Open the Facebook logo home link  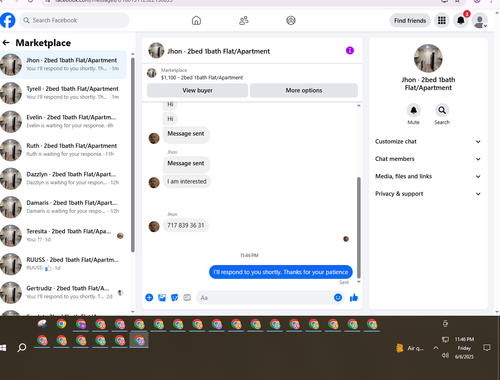coord(7,20)
